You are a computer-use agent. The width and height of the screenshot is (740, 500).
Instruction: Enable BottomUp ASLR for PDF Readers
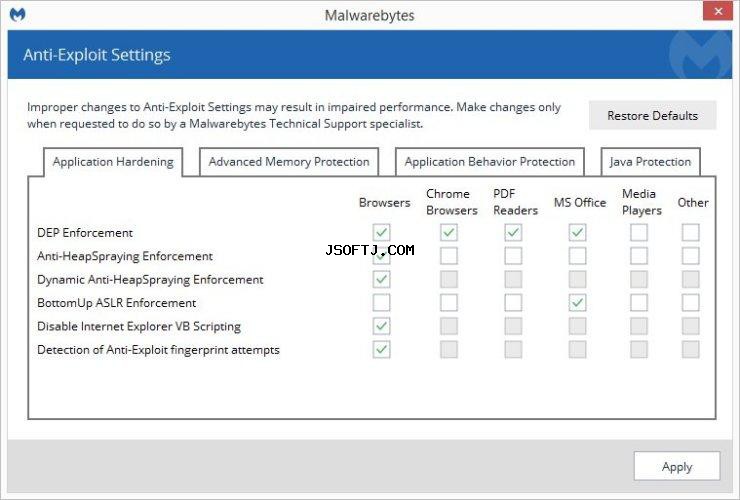coord(513,303)
